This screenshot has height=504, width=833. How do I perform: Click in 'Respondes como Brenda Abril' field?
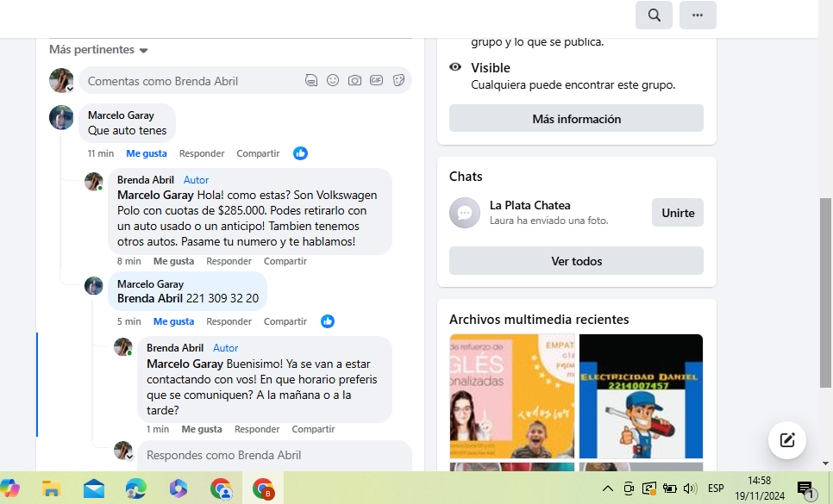click(x=275, y=455)
